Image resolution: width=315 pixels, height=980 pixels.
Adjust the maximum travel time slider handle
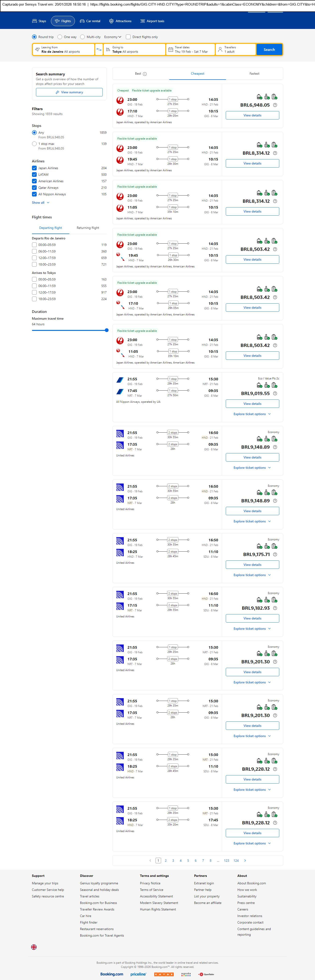pos(107,330)
